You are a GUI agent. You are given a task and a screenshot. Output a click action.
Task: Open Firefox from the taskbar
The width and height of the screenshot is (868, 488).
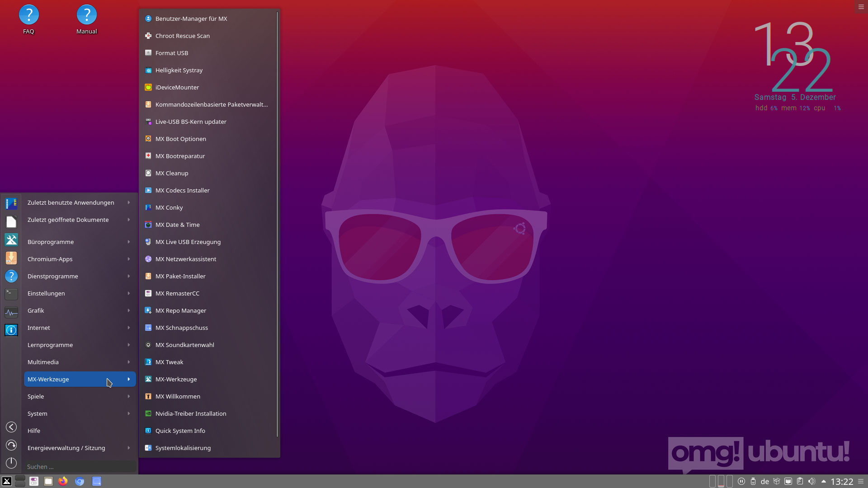[x=63, y=481]
